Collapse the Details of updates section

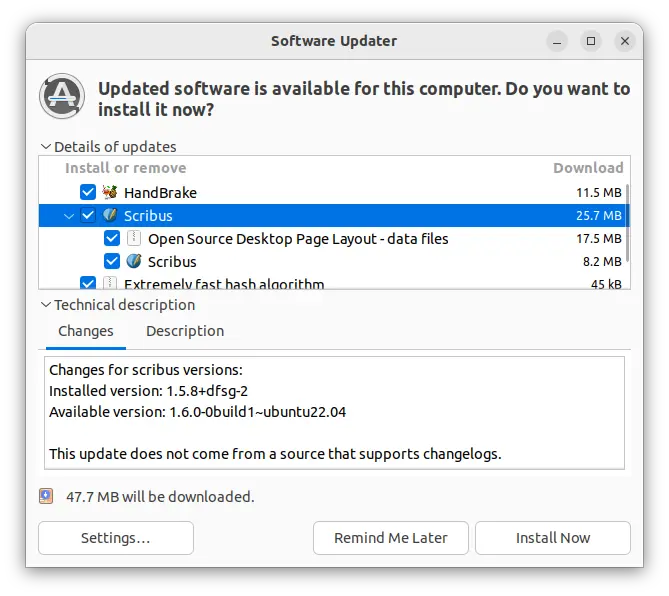click(x=45, y=147)
